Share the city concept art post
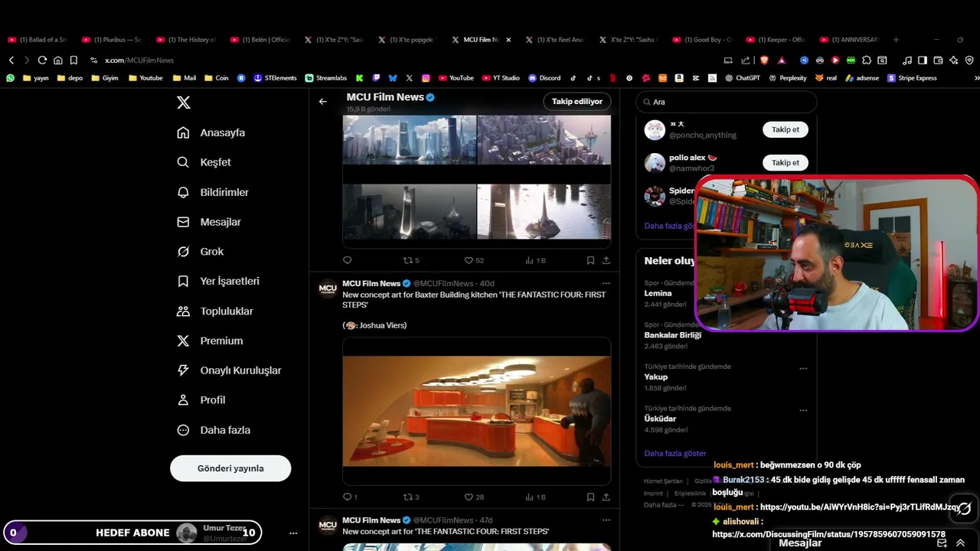Image resolution: width=980 pixels, height=551 pixels. [606, 260]
